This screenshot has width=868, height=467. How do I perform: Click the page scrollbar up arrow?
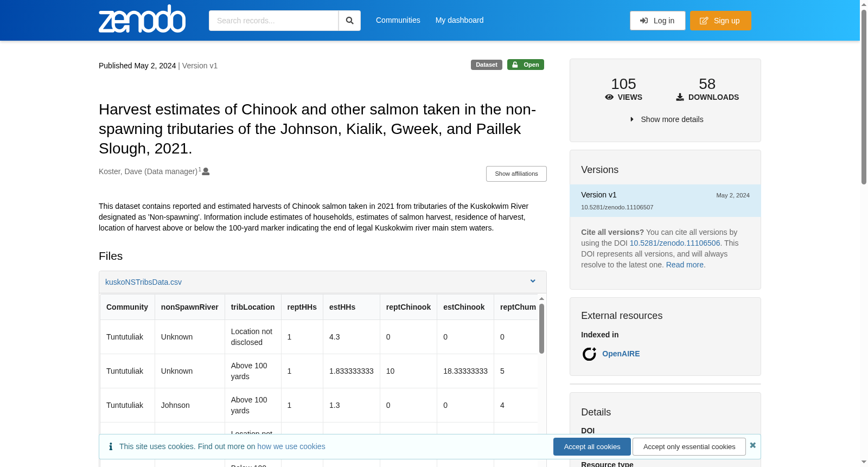(x=864, y=4)
